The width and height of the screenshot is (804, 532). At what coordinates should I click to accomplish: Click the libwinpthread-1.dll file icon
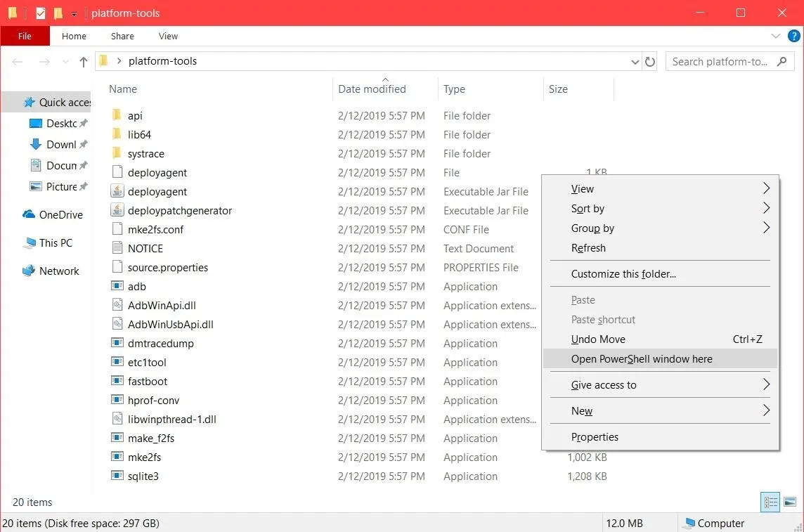117,418
